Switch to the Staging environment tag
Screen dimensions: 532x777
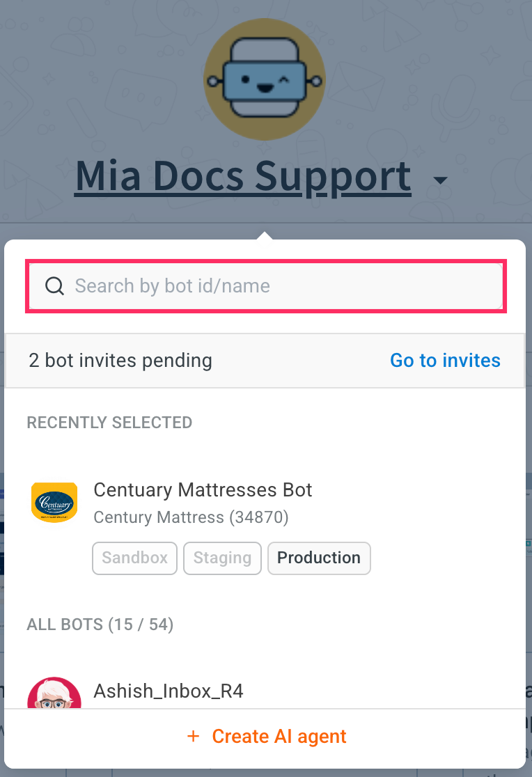tap(222, 558)
